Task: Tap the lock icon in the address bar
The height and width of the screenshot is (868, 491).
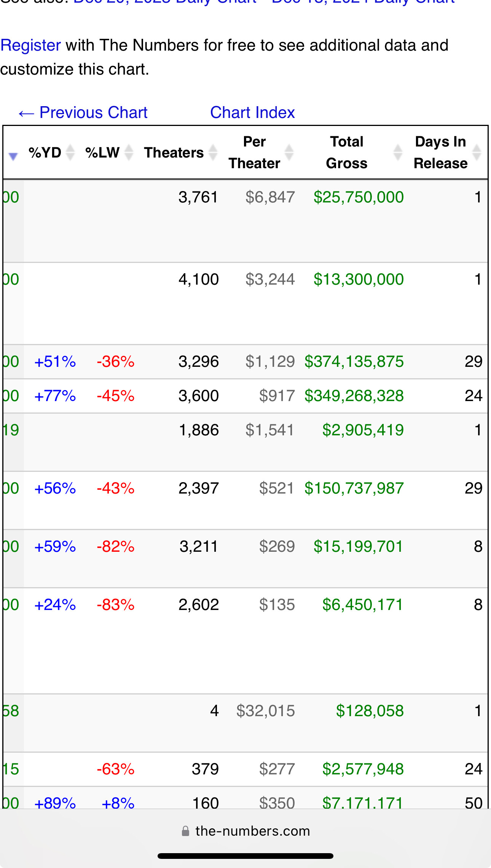Action: click(x=185, y=831)
